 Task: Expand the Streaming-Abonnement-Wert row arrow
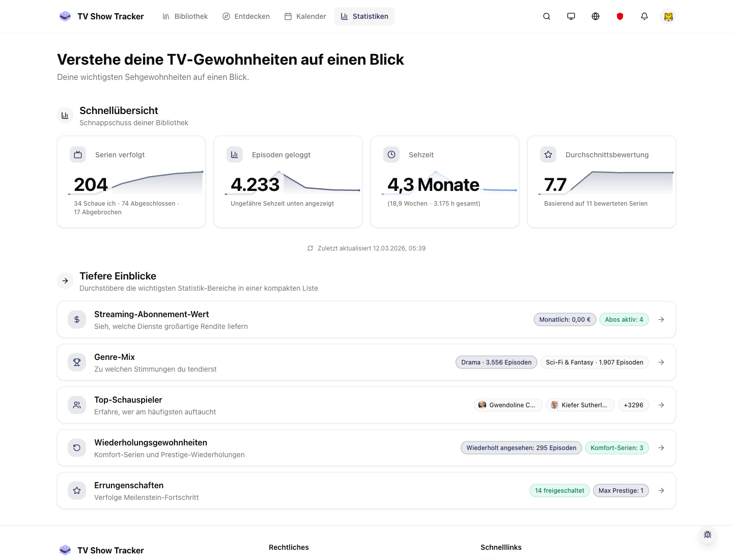pyautogui.click(x=661, y=319)
